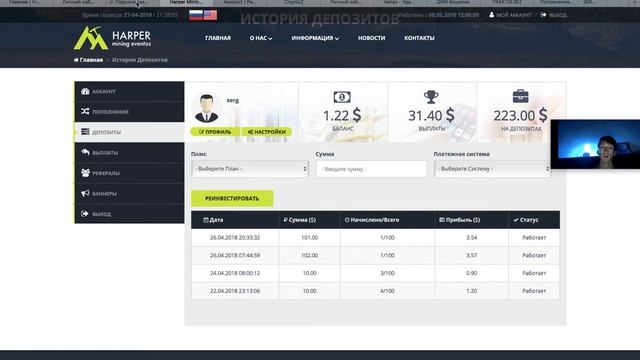Screen dimensions: 640x360
Task: Open the Настройки button
Action: tap(267, 132)
